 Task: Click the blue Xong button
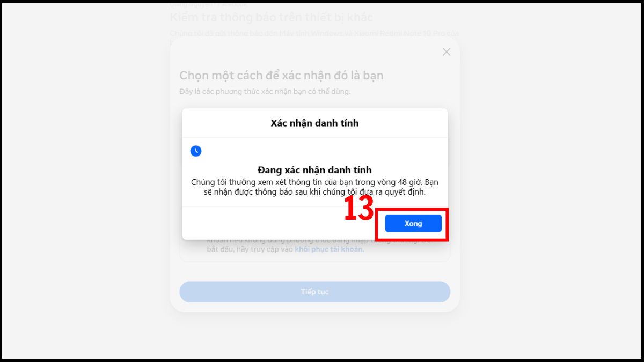point(413,223)
